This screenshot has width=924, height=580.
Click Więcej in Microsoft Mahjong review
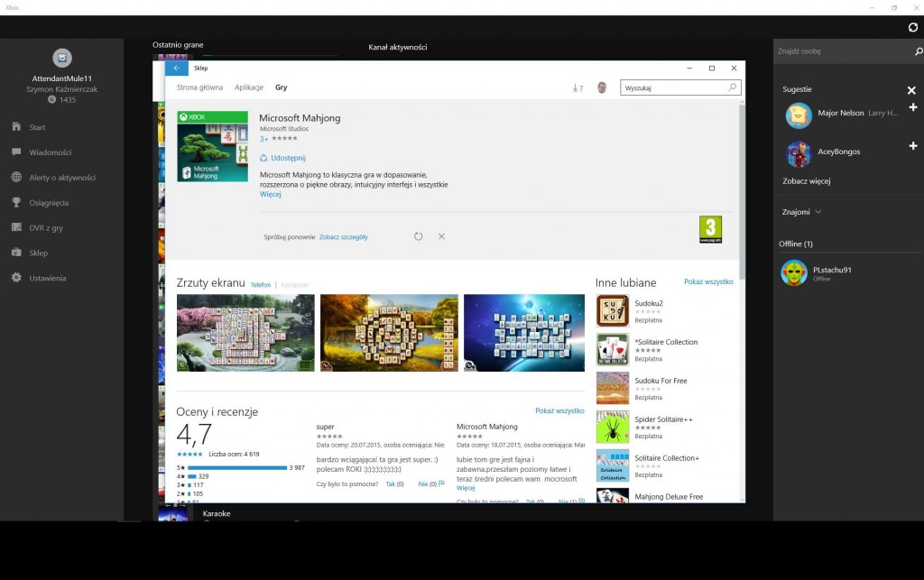pyautogui.click(x=466, y=488)
